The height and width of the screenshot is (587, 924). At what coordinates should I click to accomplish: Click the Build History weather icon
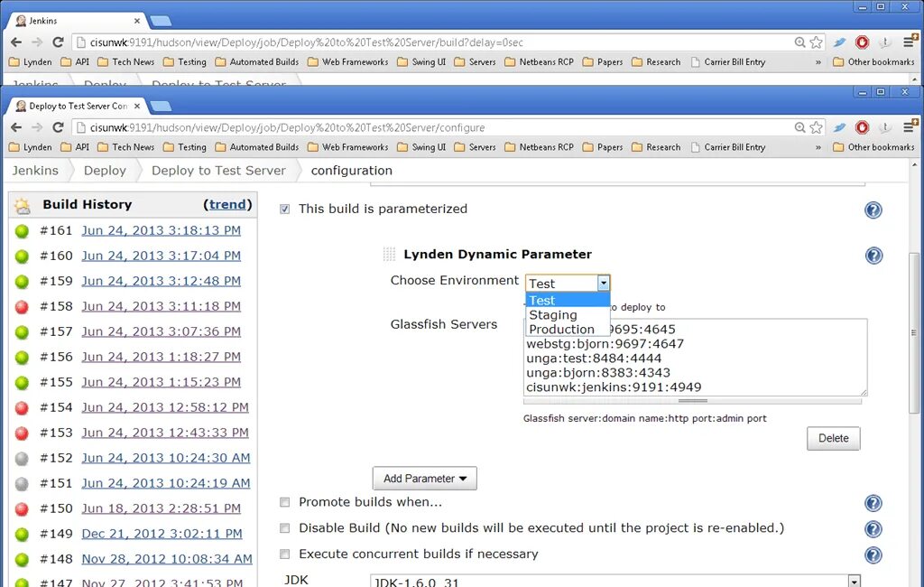[x=23, y=206]
